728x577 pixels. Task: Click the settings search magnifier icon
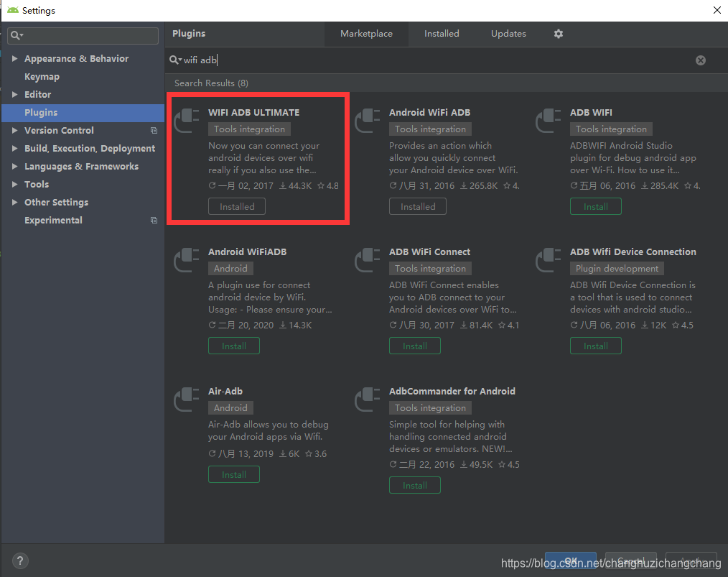(x=17, y=35)
